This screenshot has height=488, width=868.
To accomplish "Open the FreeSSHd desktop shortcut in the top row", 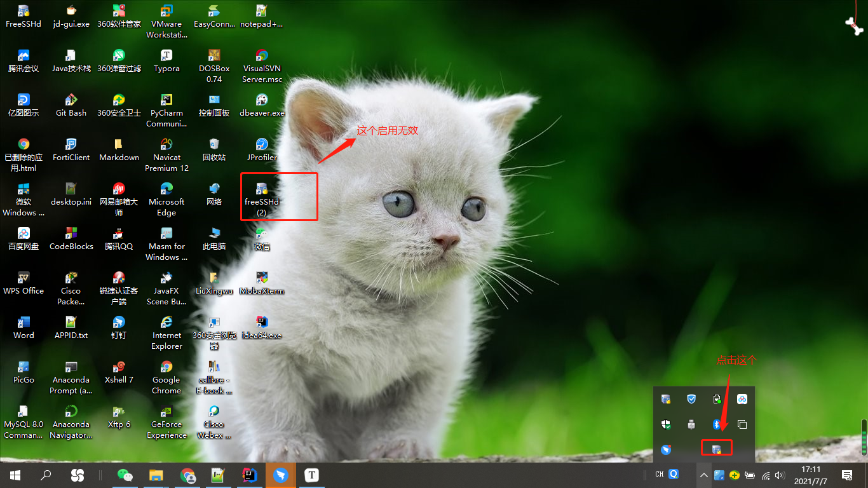I will coord(24,17).
